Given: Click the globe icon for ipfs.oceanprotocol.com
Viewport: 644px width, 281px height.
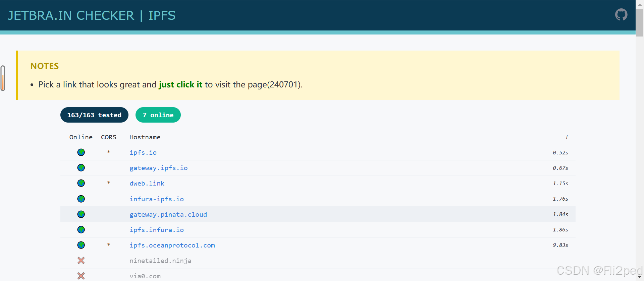Looking at the screenshot, I should click(81, 245).
